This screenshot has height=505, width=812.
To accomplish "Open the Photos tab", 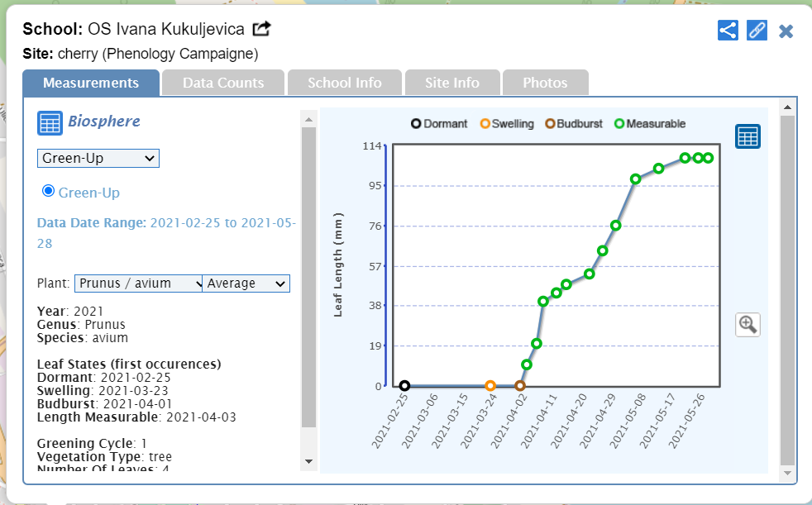I will click(x=545, y=83).
